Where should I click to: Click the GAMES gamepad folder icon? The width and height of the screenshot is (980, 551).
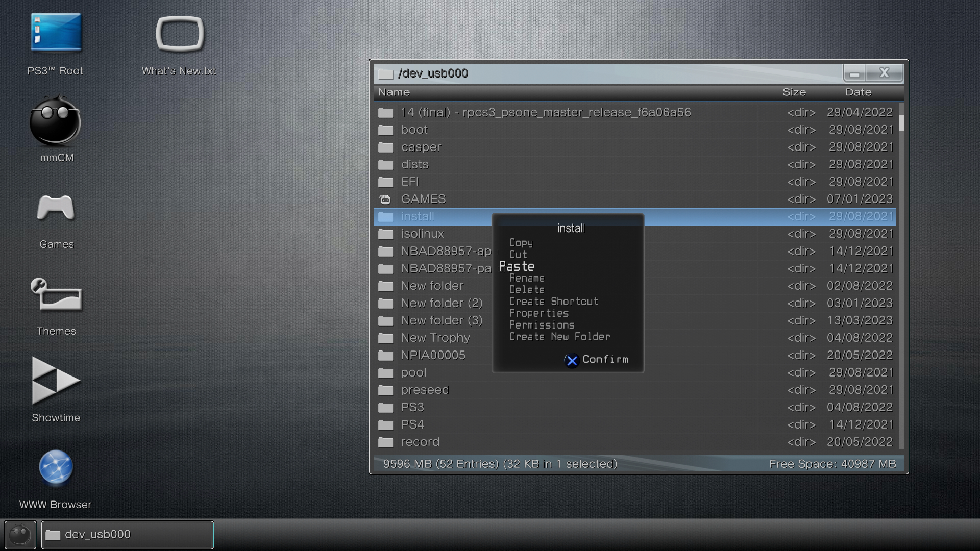[x=385, y=199]
